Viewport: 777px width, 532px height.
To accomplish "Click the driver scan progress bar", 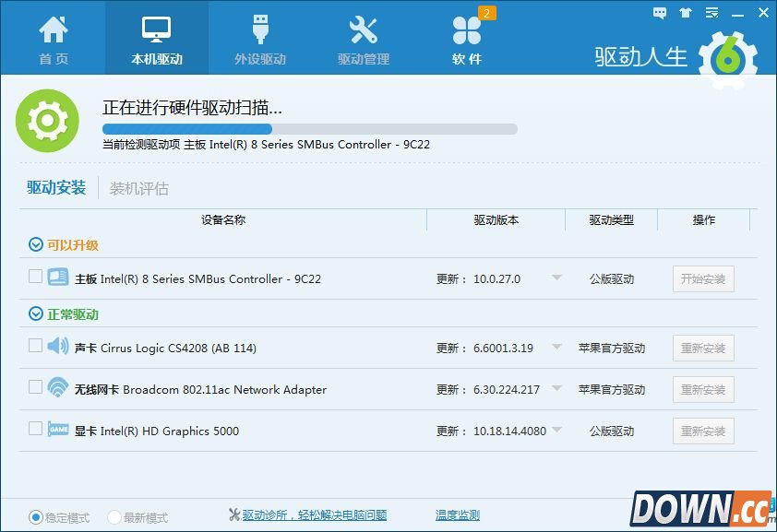I will pyautogui.click(x=309, y=129).
